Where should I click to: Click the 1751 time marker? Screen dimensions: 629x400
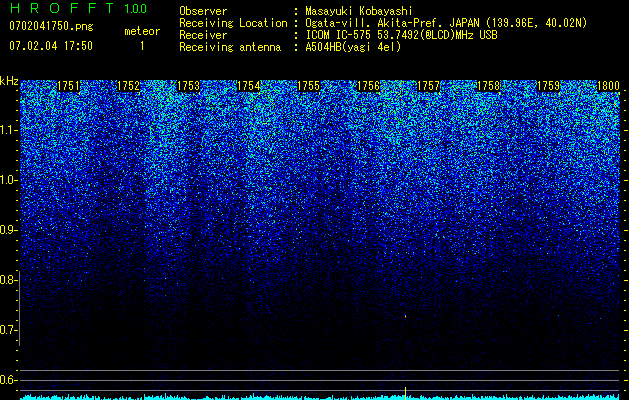click(69, 86)
